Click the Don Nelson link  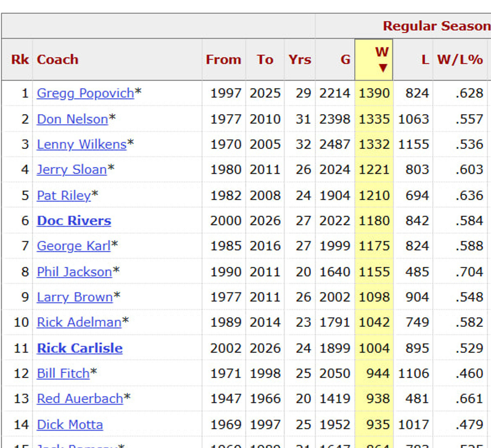point(72,119)
